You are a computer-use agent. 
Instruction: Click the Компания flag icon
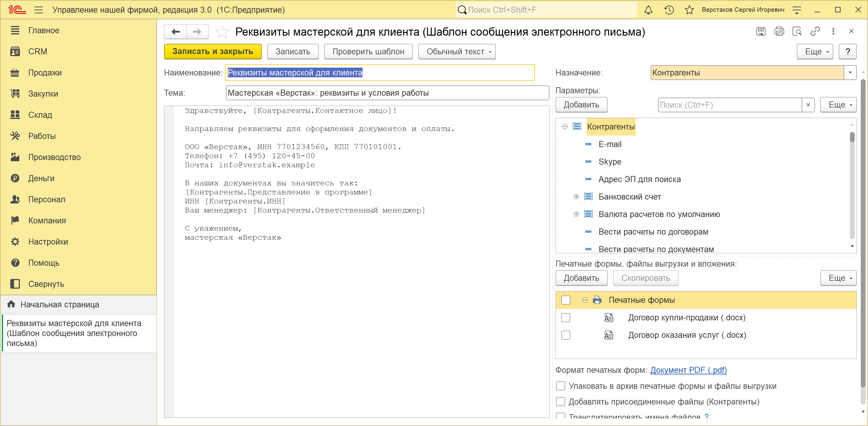pyautogui.click(x=15, y=221)
